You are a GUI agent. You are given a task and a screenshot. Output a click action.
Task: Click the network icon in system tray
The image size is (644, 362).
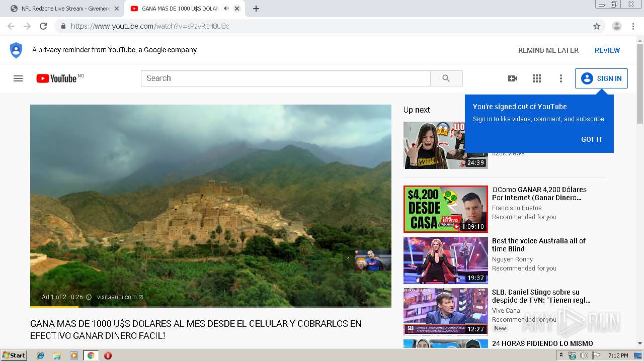pos(572,355)
